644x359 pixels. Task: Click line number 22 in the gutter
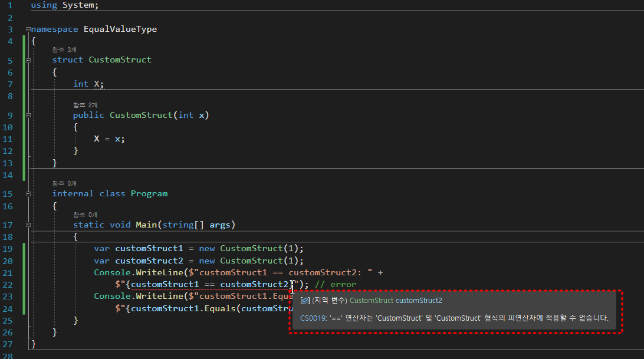pyautogui.click(x=8, y=284)
